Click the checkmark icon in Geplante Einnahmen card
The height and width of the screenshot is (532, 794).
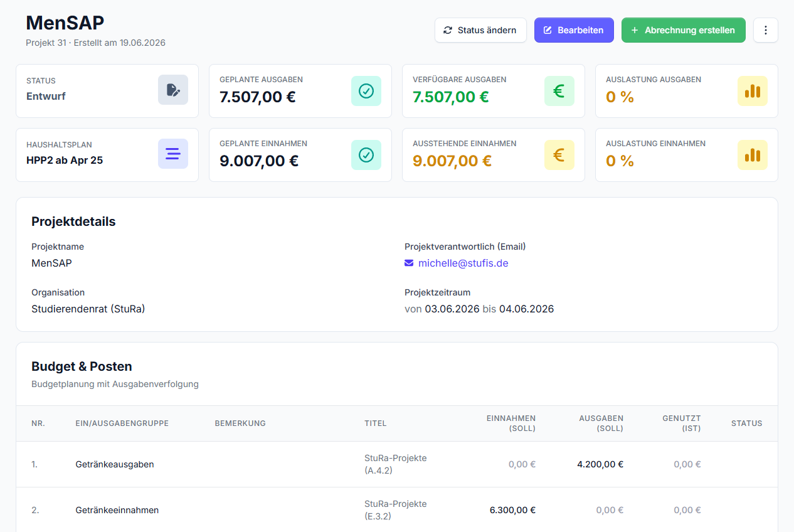point(366,155)
